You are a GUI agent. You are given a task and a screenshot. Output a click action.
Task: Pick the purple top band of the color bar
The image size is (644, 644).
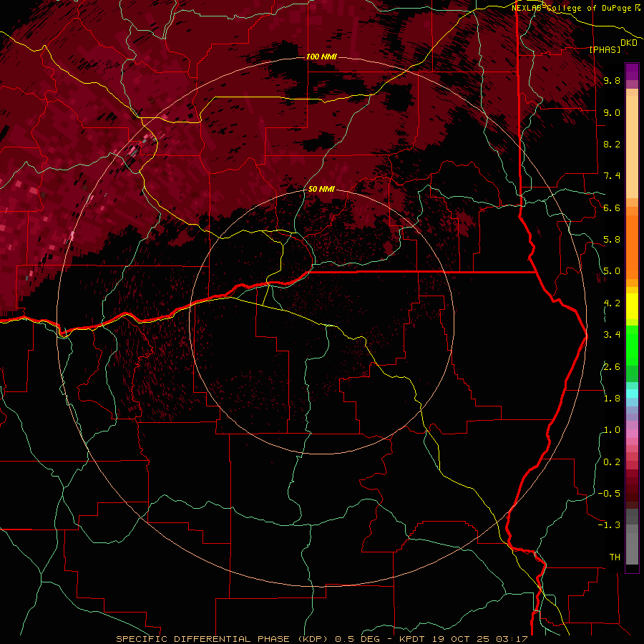point(632,72)
